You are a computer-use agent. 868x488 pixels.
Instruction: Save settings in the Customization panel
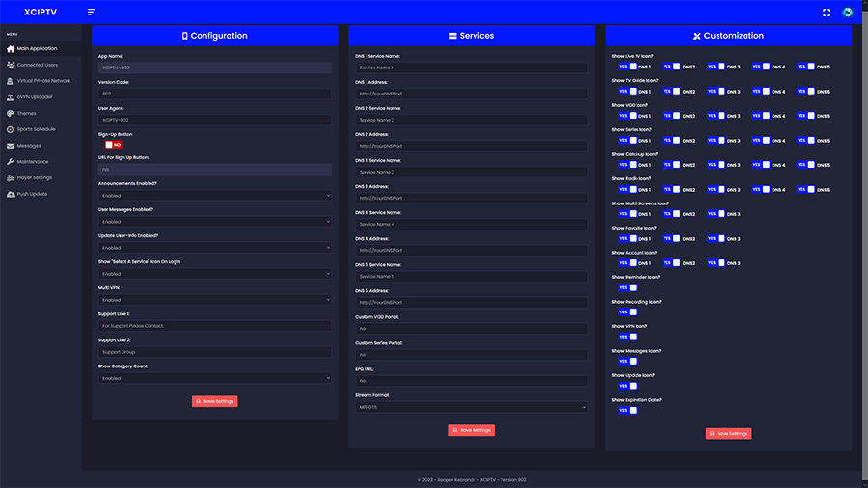click(728, 434)
